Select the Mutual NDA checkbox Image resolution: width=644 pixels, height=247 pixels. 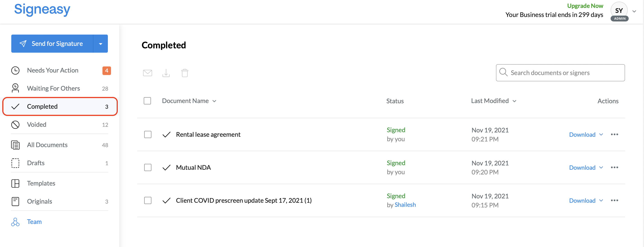click(x=148, y=167)
